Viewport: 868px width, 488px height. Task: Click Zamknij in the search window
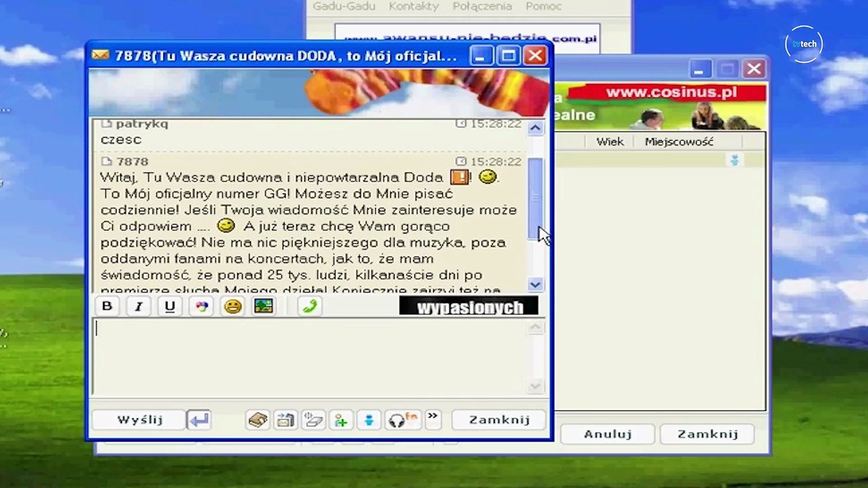pyautogui.click(x=707, y=434)
